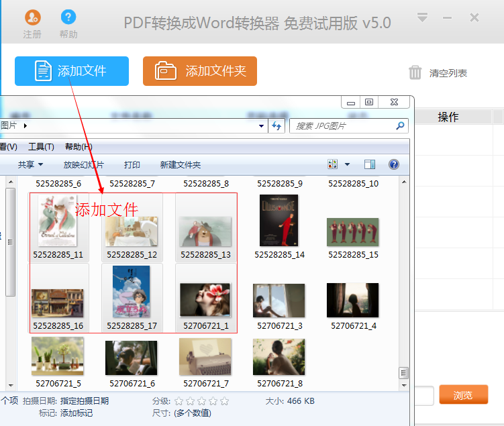The width and height of the screenshot is (504, 426).
Task: Click file name 52528285_7
Action: pyautogui.click(x=132, y=184)
